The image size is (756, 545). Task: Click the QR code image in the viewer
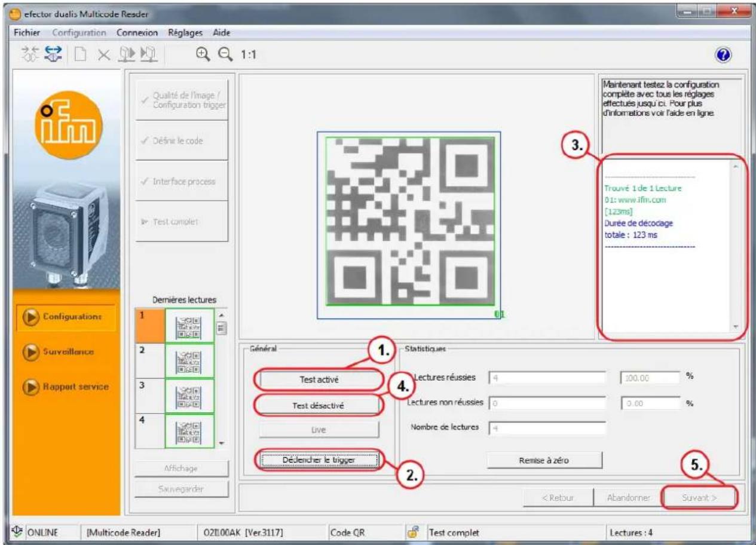pos(410,221)
